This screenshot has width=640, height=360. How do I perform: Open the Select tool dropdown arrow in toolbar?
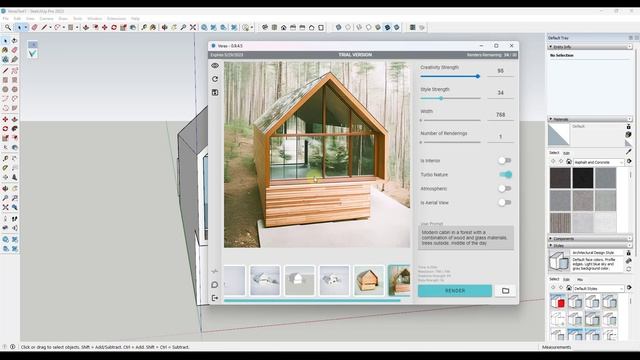coord(26,27)
